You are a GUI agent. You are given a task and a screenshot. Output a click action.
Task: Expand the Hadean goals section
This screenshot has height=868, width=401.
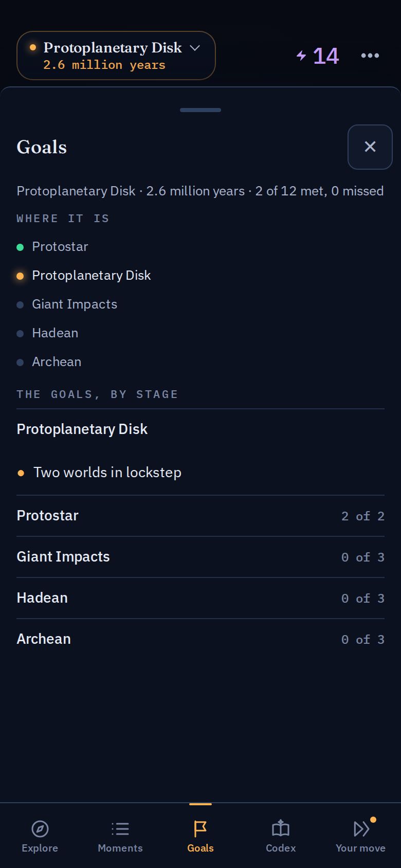click(200, 598)
